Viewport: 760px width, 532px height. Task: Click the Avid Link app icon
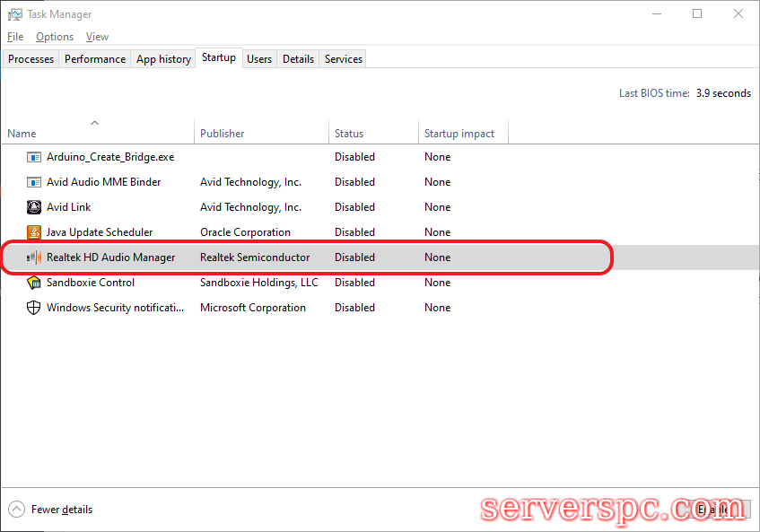(x=34, y=207)
